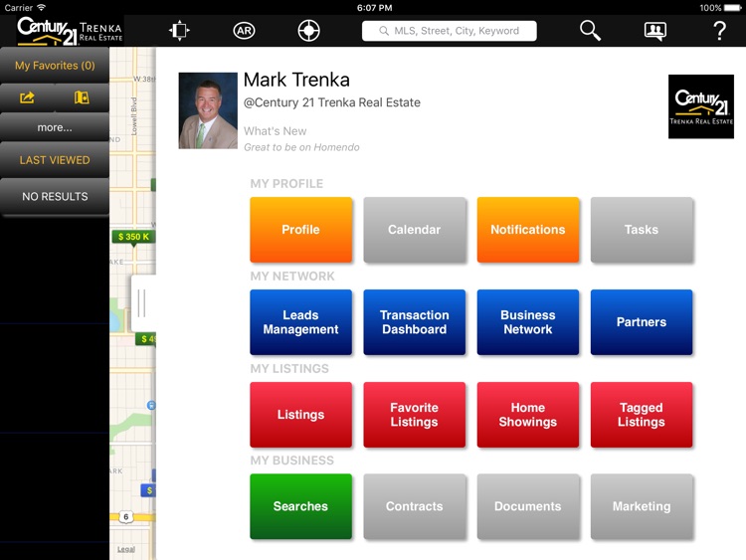746x560 pixels.
Task: Click the MLS, Street, City, Keyword search field
Action: pyautogui.click(x=450, y=31)
